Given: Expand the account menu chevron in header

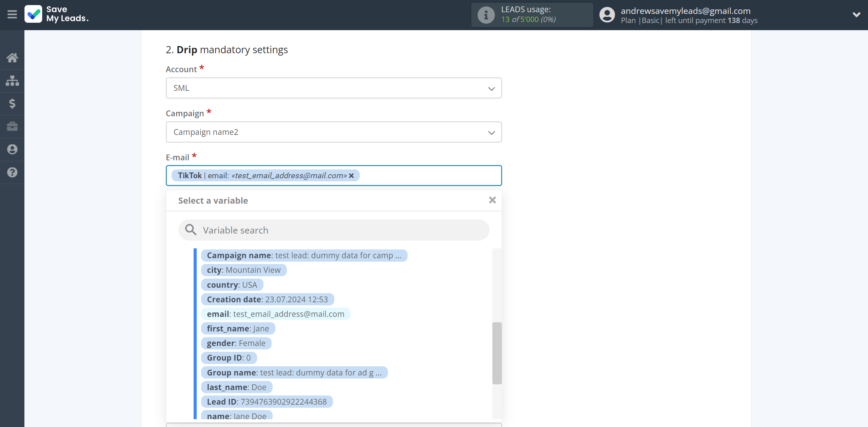Looking at the screenshot, I should coord(856,15).
